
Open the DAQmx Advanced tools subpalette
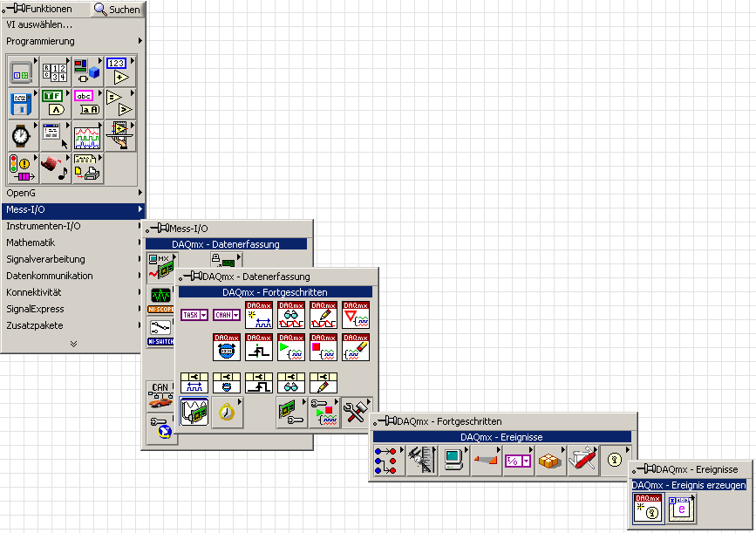(x=356, y=413)
